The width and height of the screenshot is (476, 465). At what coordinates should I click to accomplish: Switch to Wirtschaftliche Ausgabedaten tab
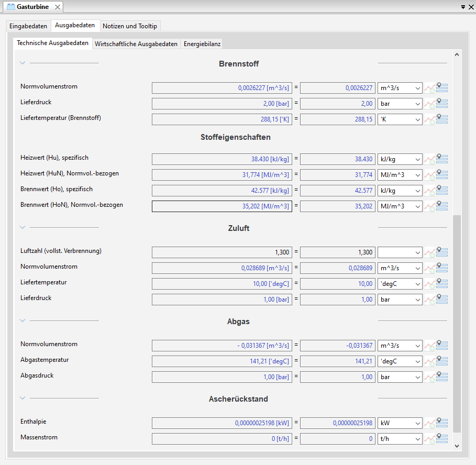click(x=136, y=44)
